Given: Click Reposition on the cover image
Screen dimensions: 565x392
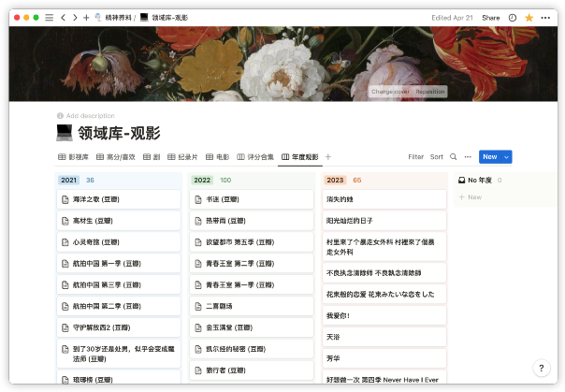Looking at the screenshot, I should (430, 92).
